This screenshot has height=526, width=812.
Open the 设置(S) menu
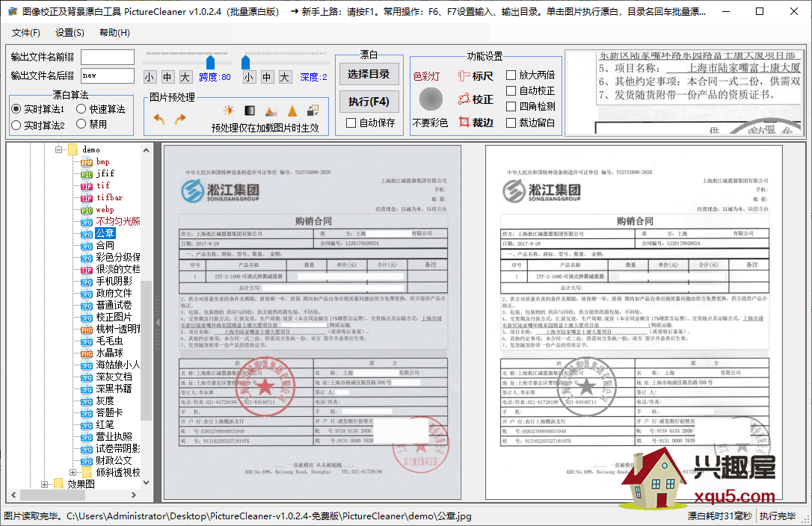(x=70, y=33)
